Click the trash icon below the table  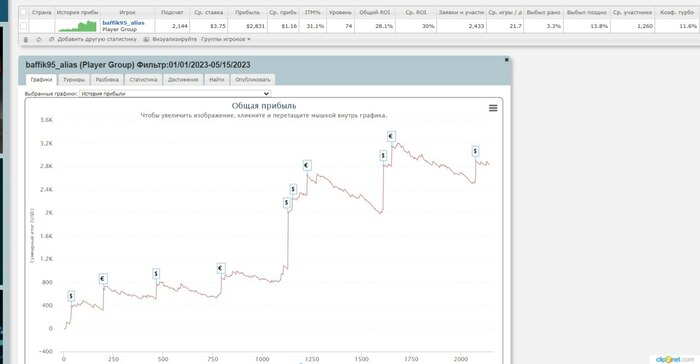(x=26, y=40)
